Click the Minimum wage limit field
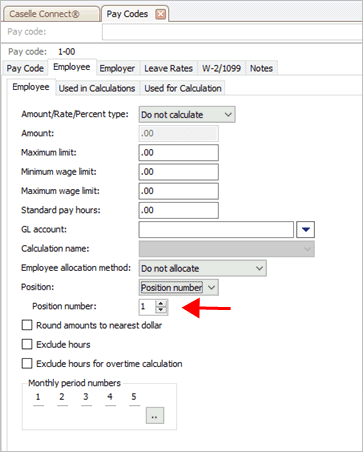Viewport: 363px width, 452px height. pyautogui.click(x=179, y=172)
